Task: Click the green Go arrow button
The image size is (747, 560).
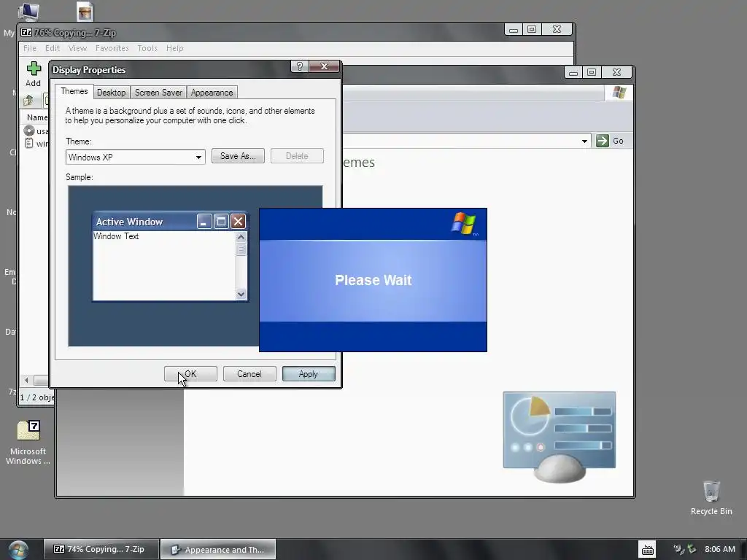Action: pos(603,141)
